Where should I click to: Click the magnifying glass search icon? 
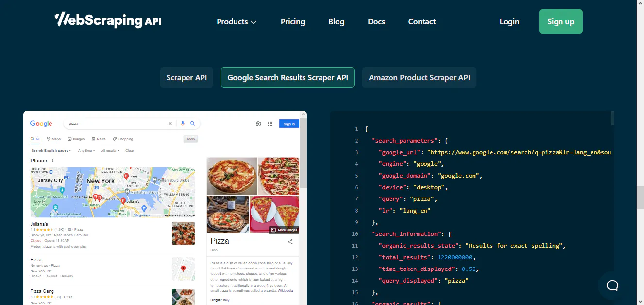tap(193, 123)
